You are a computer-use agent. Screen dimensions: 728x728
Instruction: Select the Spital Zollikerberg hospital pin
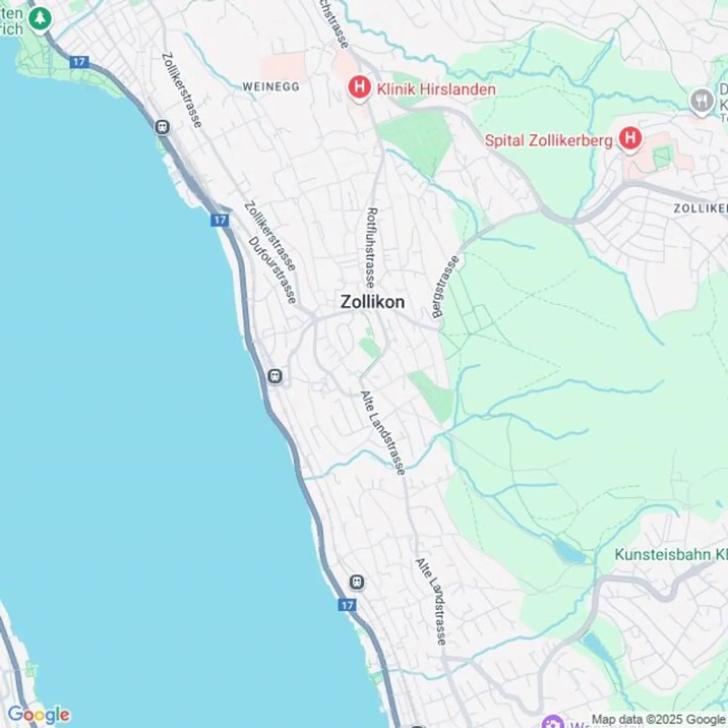(630, 139)
